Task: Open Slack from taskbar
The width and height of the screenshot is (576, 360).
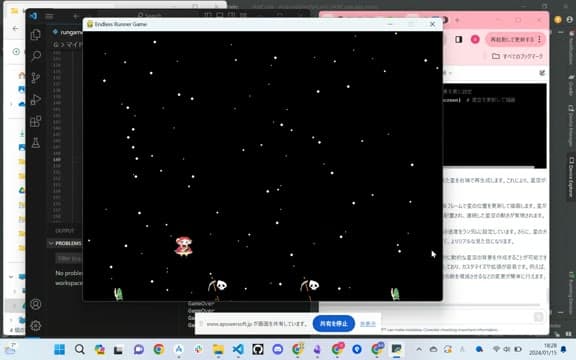Action: click(198, 349)
